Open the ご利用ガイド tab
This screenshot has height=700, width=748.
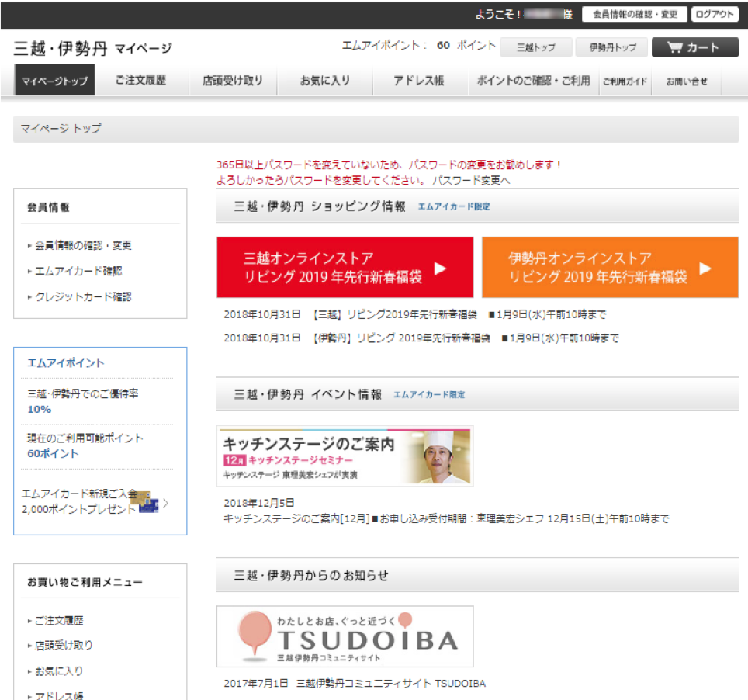point(625,81)
